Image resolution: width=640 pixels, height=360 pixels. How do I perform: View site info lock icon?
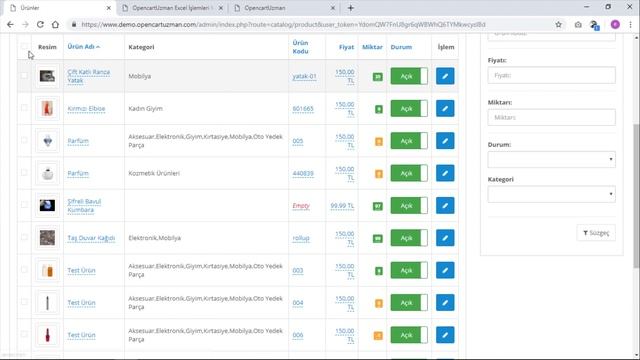coord(74,24)
